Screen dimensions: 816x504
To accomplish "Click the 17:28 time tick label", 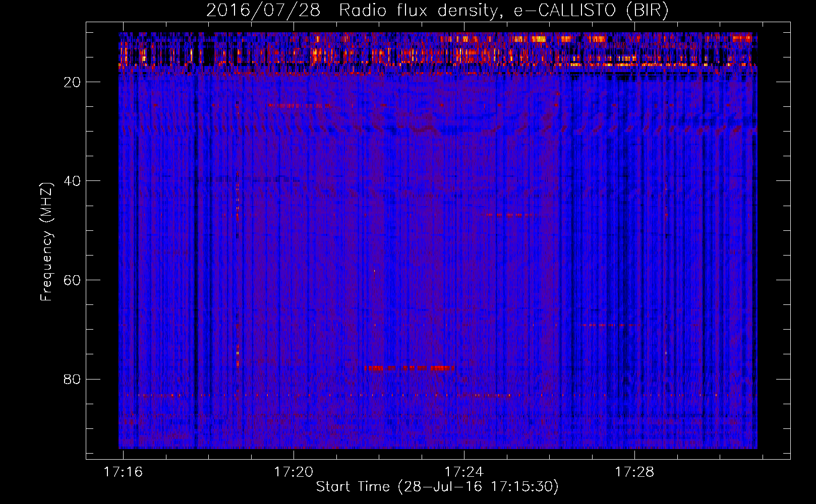I will point(634,472).
